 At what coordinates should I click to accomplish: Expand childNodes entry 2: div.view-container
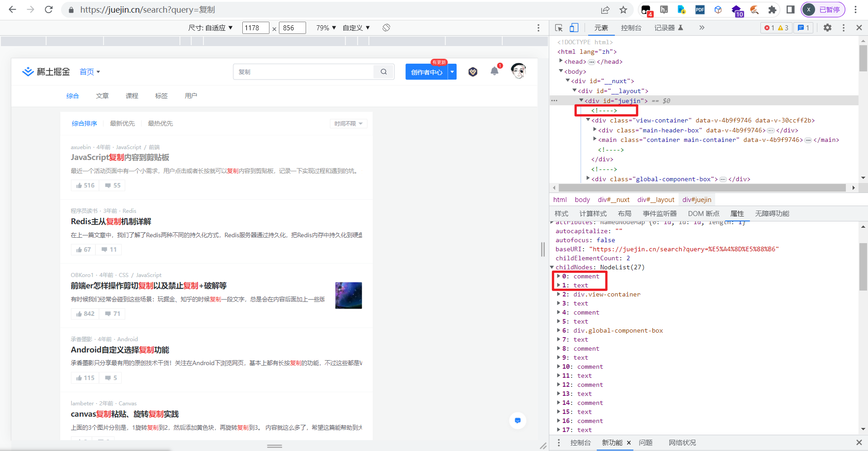[559, 294]
